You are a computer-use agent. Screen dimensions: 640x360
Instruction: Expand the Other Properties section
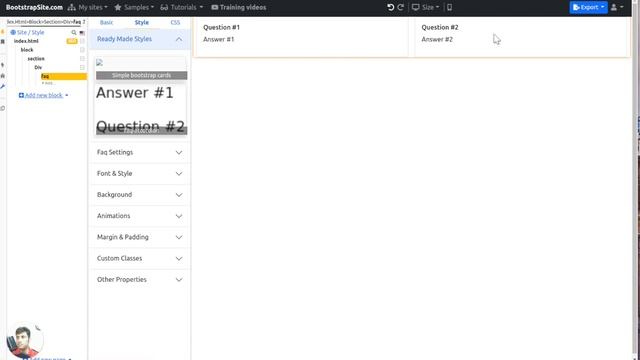tap(140, 280)
